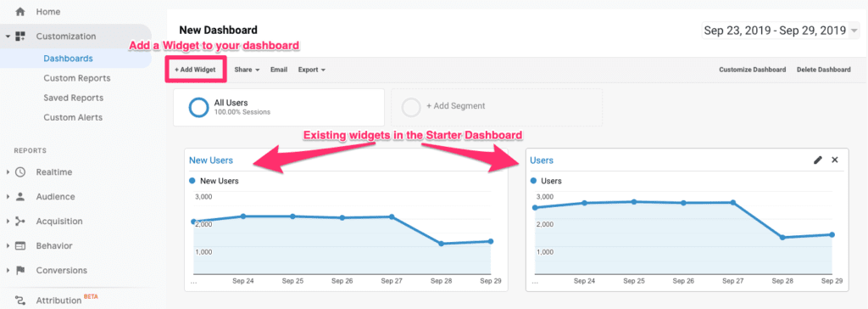Screen dimensions: 868x309
Task: Click the Home house icon
Action: point(20,12)
